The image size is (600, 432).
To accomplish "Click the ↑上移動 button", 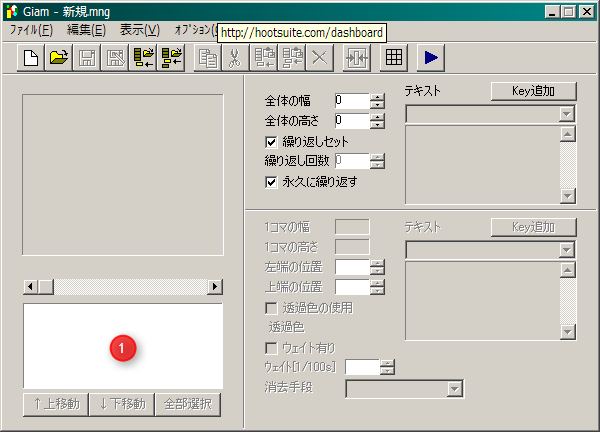I will click(56, 404).
